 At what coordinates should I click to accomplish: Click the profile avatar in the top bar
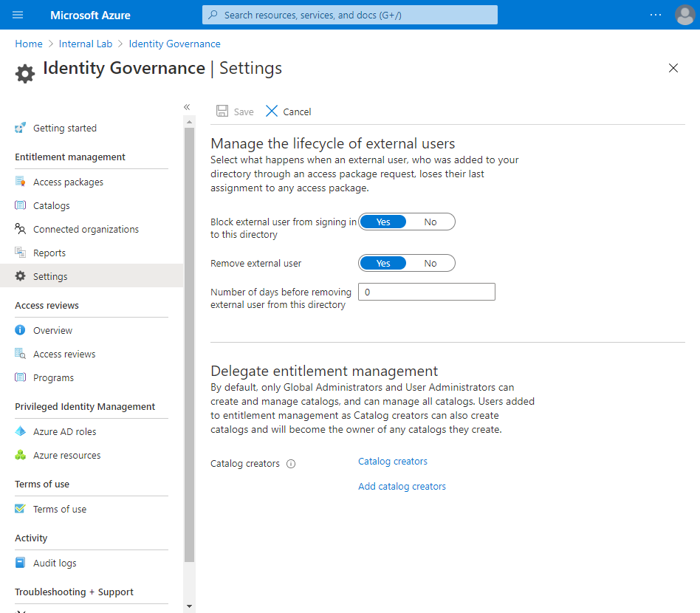coord(684,15)
